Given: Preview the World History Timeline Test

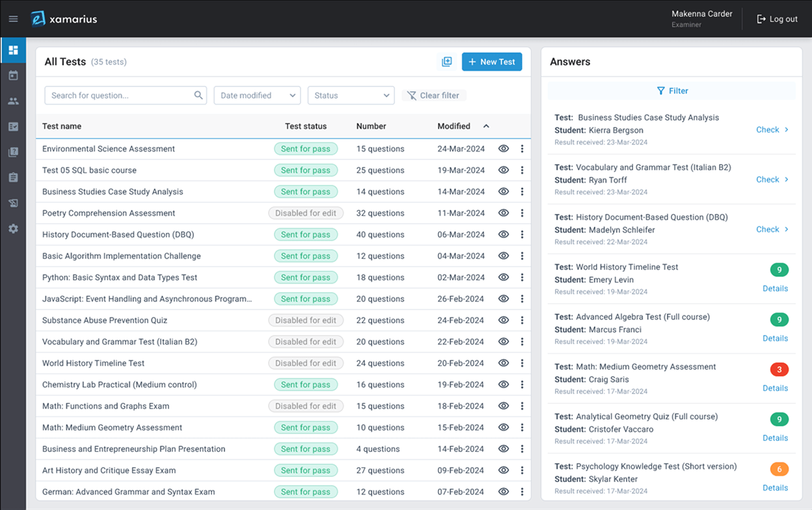Looking at the screenshot, I should (503, 363).
